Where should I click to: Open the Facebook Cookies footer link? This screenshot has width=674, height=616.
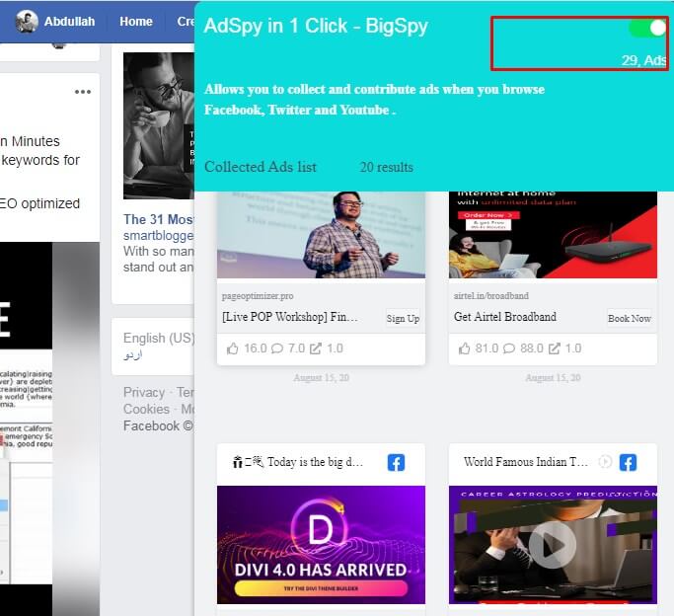(x=146, y=409)
